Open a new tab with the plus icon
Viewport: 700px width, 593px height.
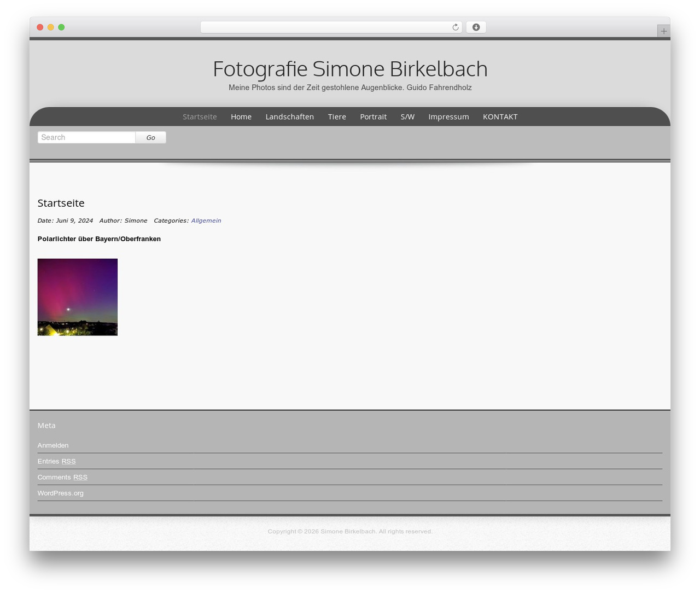[x=663, y=31]
